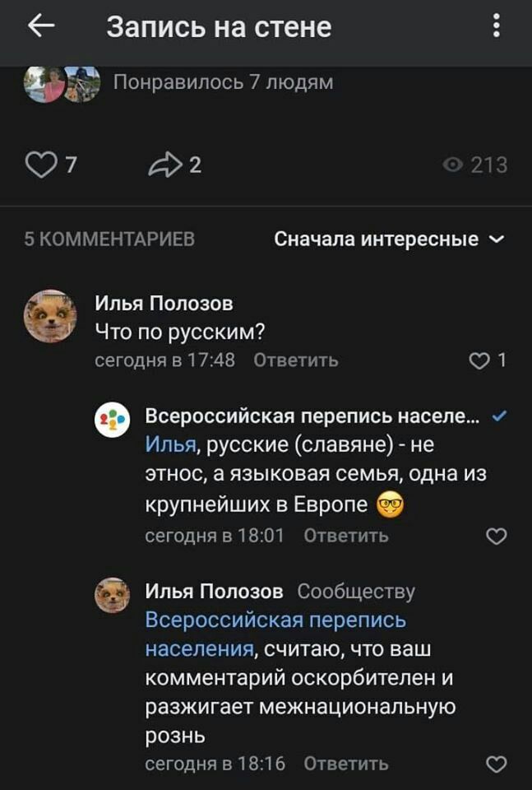
Task: Expand the 'Сначала интересные' sort dropdown
Action: point(389,239)
